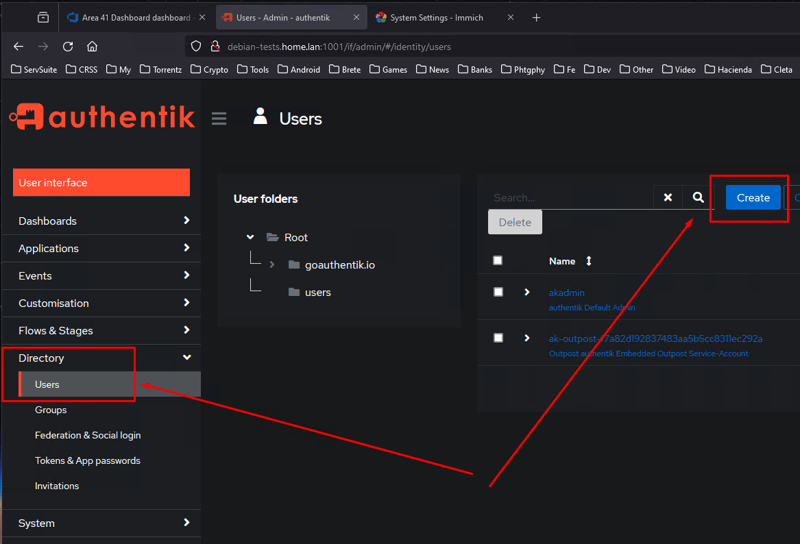
Task: Collapse the Root folder tree
Action: 250,237
